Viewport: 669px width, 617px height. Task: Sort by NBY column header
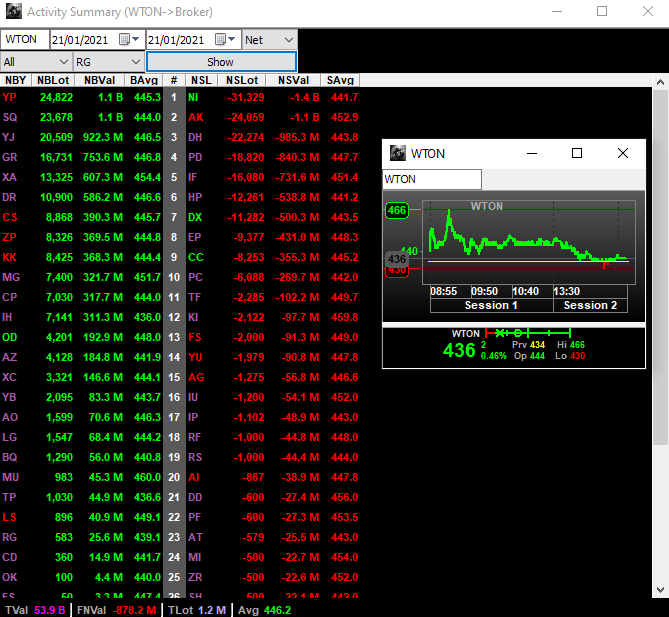[16, 80]
